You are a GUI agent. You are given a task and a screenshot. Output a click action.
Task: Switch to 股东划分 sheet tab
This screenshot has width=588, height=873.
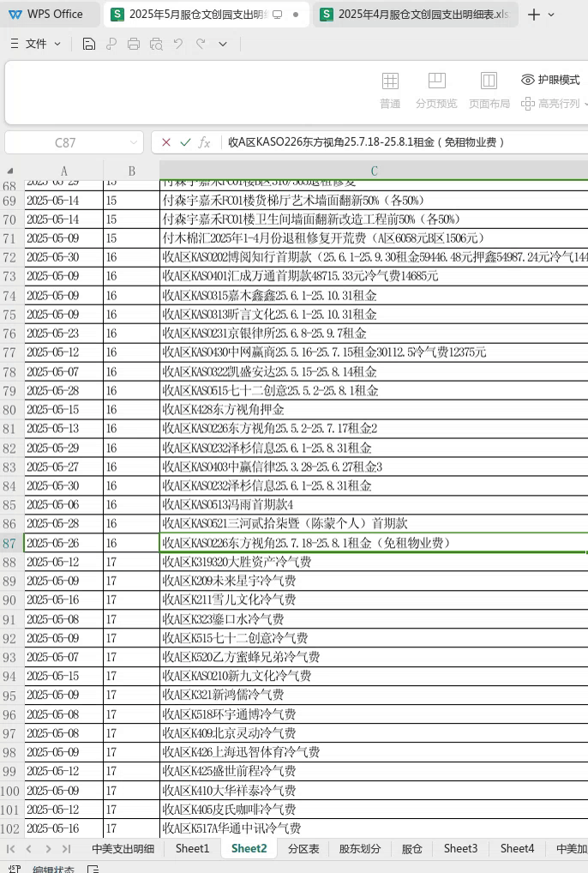360,848
